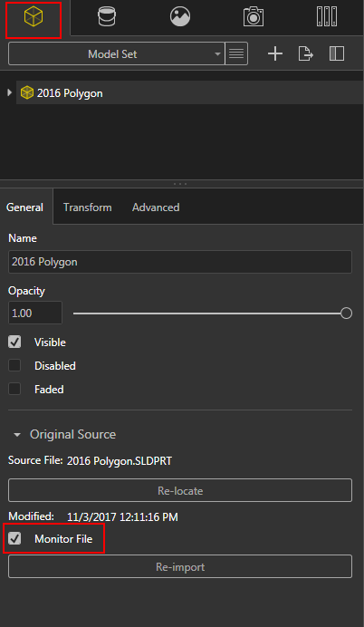Open the Models tab cube icon
Image resolution: width=364 pixels, height=627 pixels.
click(34, 17)
